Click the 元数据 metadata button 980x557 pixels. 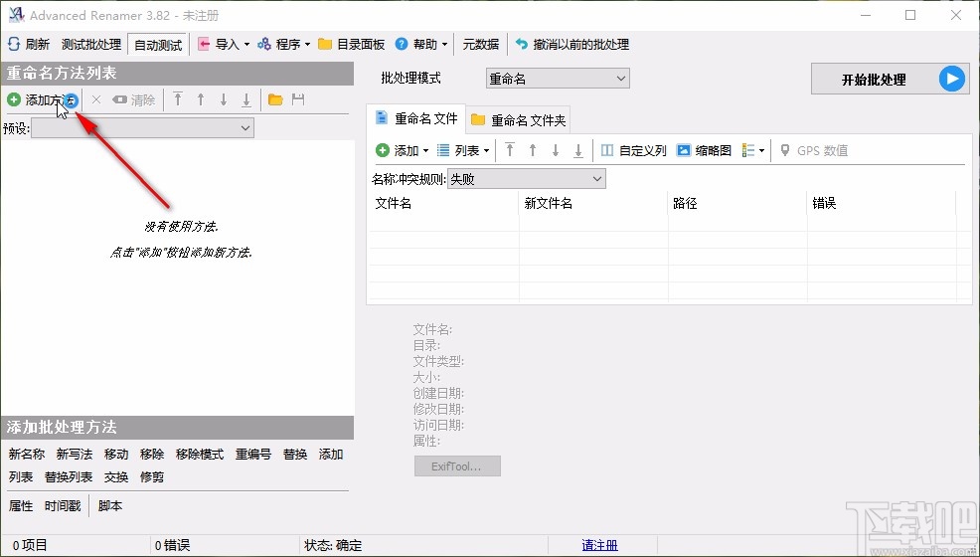[481, 45]
